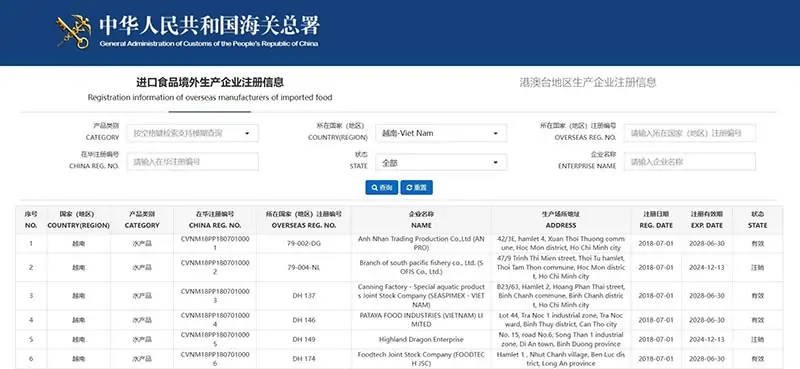Click the 重置 reset button
The height and width of the screenshot is (369, 800).
point(416,187)
